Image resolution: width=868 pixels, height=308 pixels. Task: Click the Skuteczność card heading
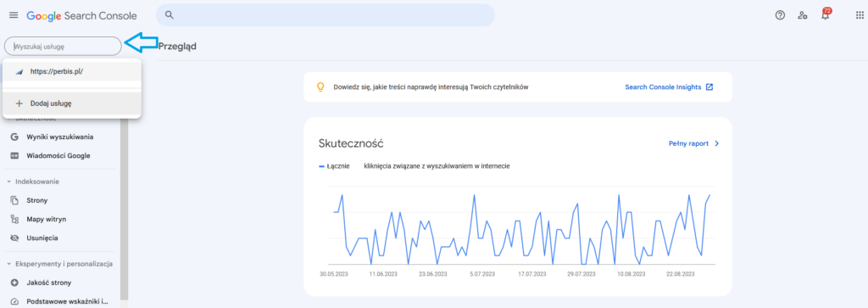coord(351,143)
